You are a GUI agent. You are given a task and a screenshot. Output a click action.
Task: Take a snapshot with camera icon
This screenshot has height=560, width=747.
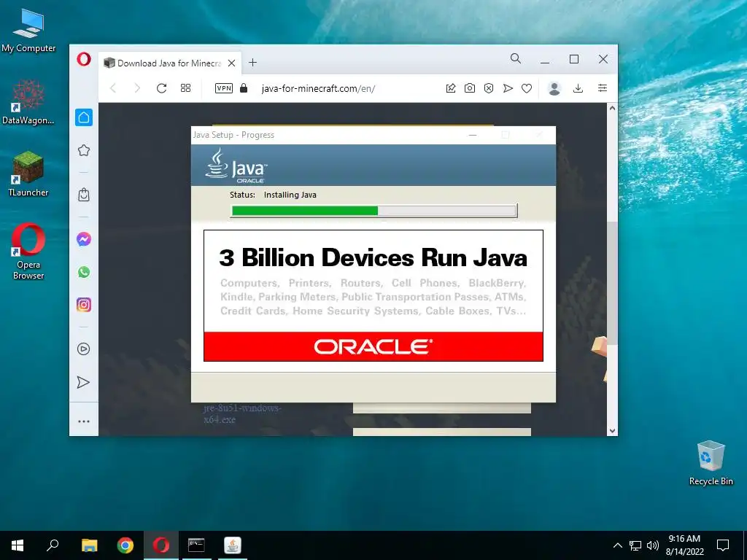point(470,88)
